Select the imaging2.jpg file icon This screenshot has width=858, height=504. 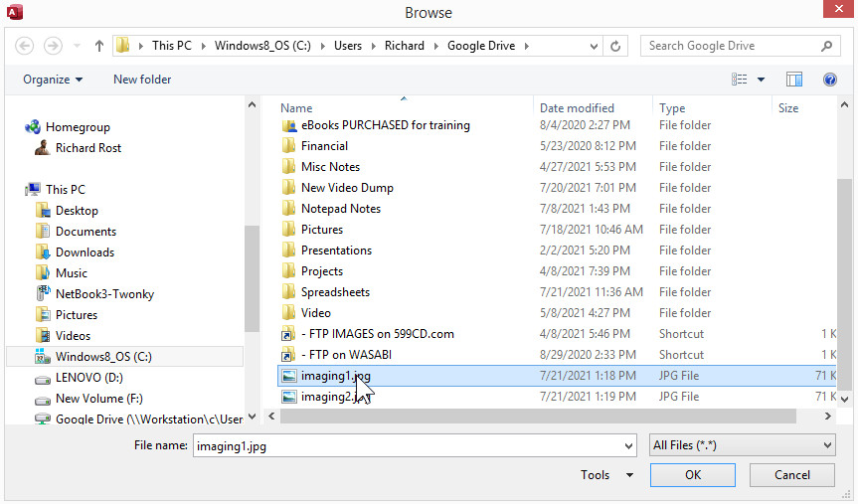[x=288, y=397]
